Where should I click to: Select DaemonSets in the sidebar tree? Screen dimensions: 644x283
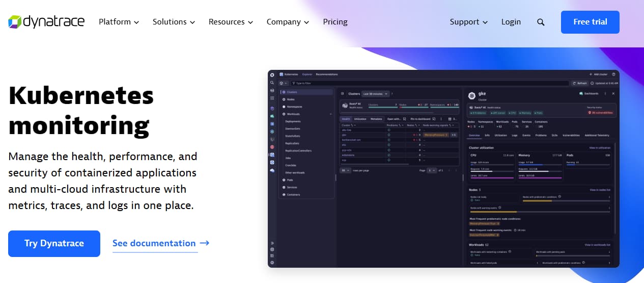coord(293,129)
